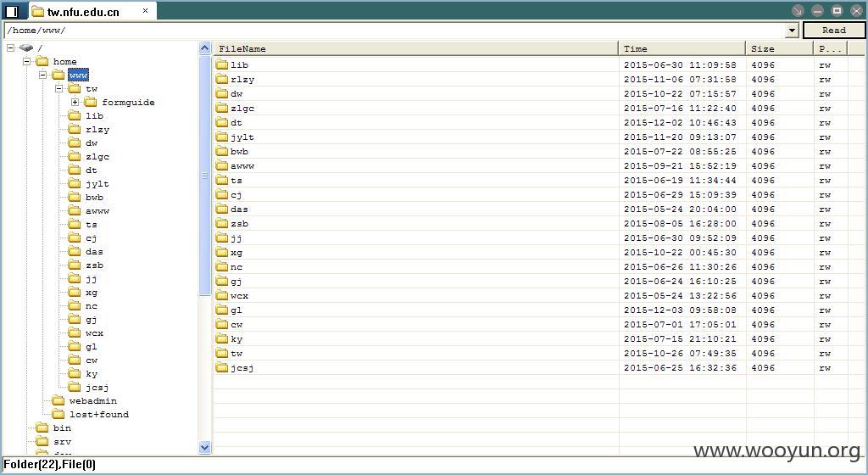Click the tree vertical scrollbar thumb
Image resolution: width=868 pixels, height=475 pixels.
click(204, 175)
